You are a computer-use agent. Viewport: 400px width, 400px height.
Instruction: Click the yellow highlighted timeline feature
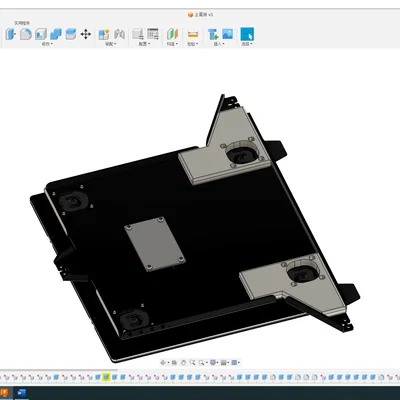(106, 377)
